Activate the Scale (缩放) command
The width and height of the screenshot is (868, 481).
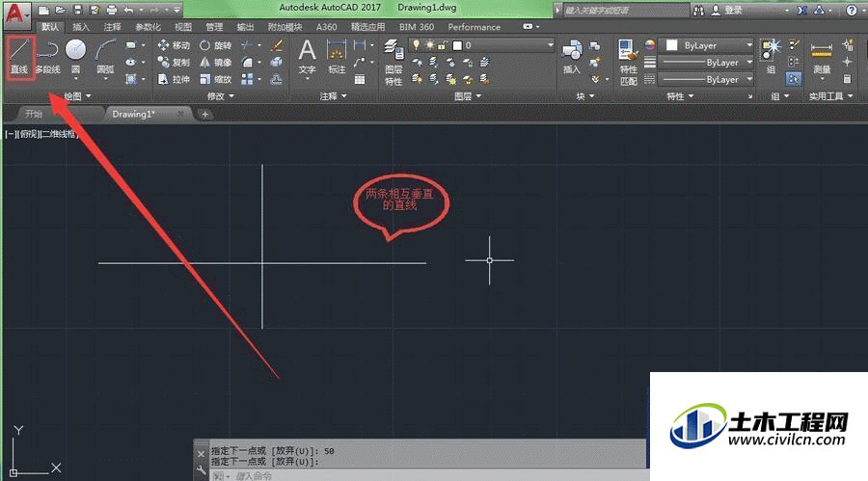click(215, 79)
